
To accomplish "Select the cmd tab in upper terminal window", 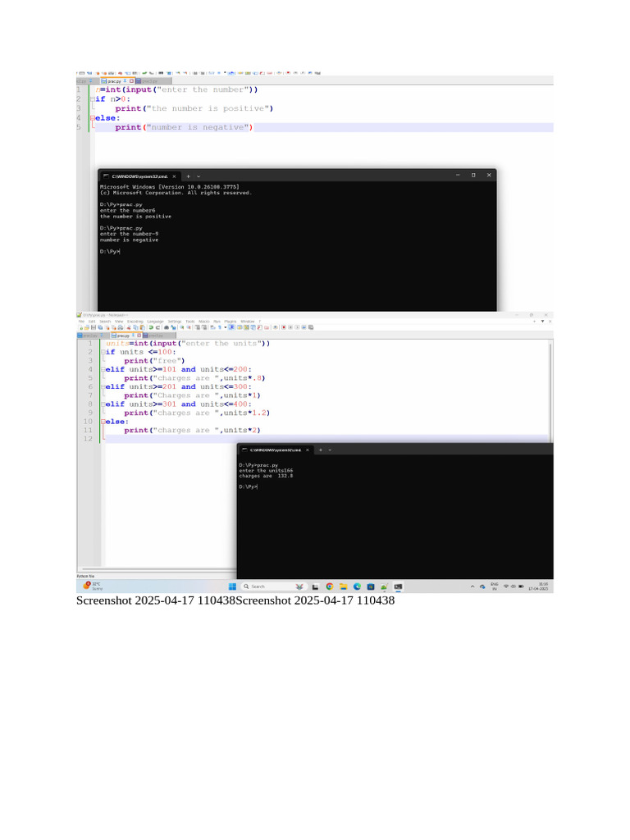I will coord(139,176).
